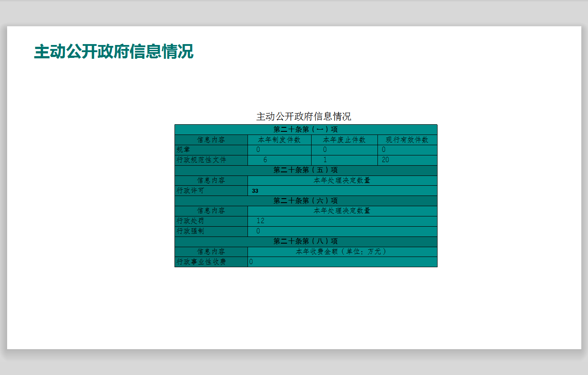Click the column header 现行有效件数
The image size is (588, 375).
point(407,140)
